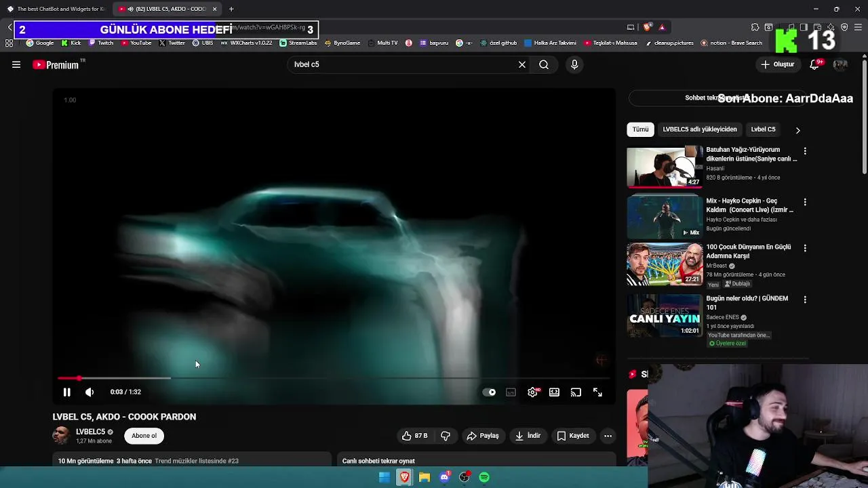Open a new browser tab
Image resolution: width=868 pixels, height=488 pixels.
(231, 9)
